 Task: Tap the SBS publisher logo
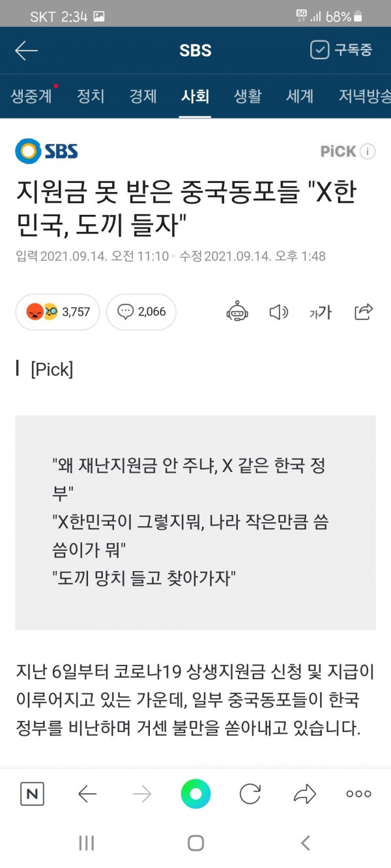[46, 151]
